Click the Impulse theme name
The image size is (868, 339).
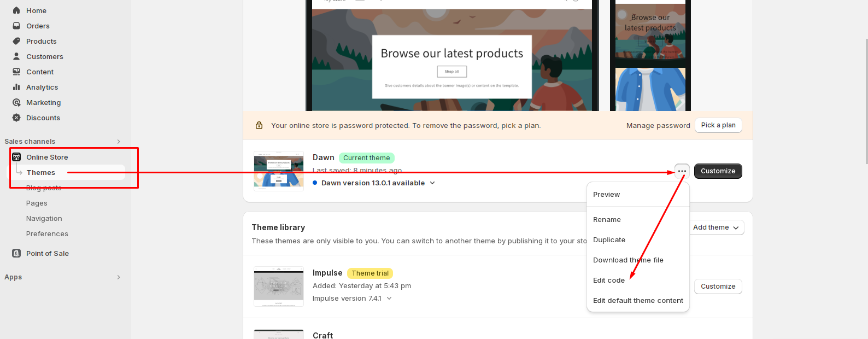coord(327,273)
